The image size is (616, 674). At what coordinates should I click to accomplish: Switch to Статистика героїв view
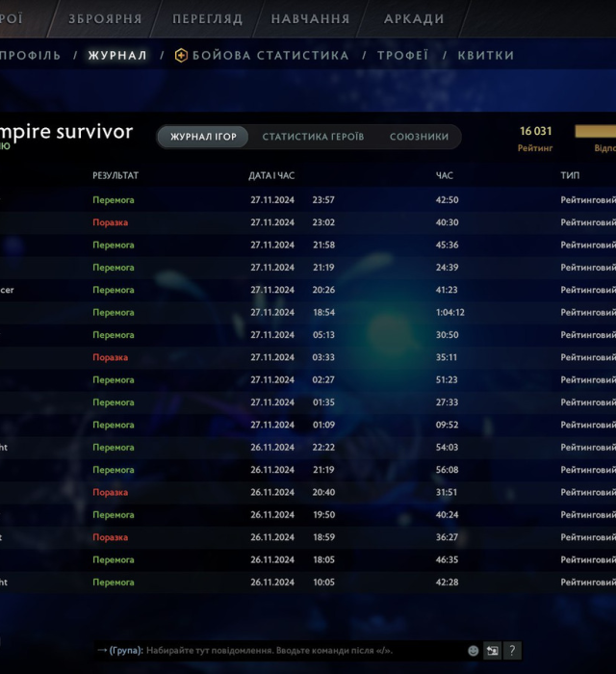313,137
